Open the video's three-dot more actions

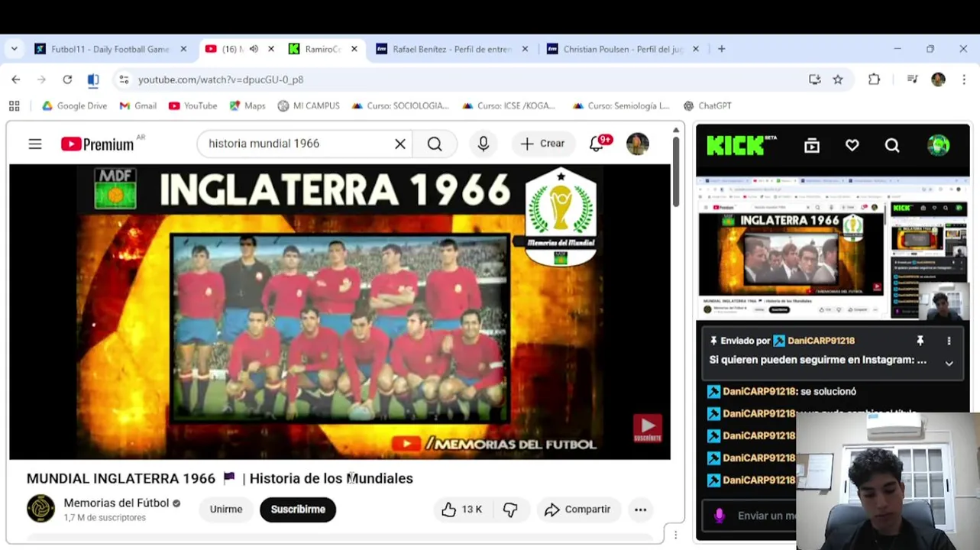640,510
